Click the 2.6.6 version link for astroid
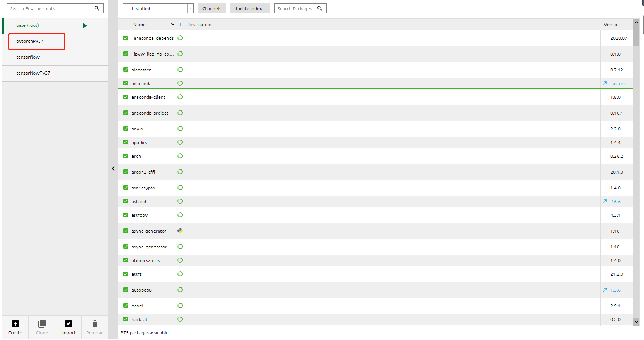This screenshot has width=644, height=340. (x=615, y=202)
